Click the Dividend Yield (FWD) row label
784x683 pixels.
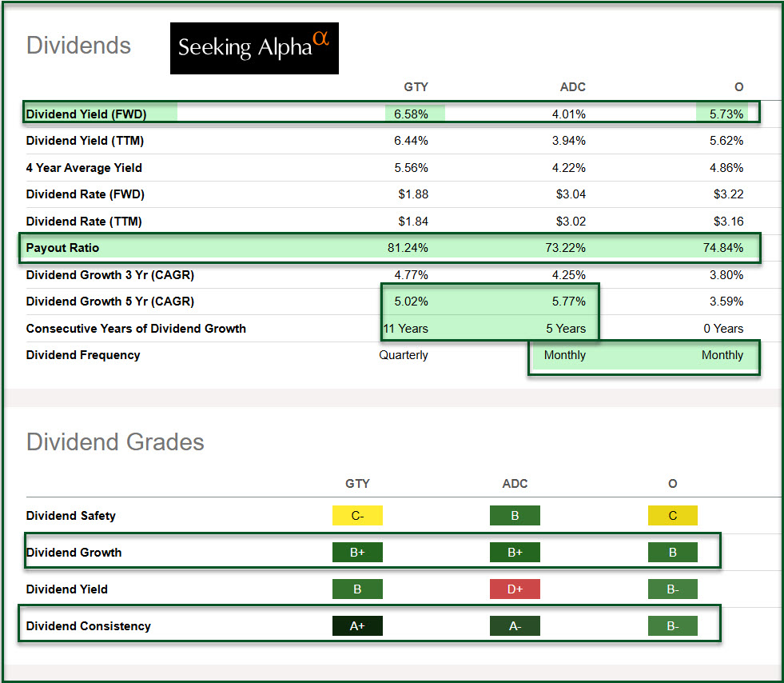[86, 114]
